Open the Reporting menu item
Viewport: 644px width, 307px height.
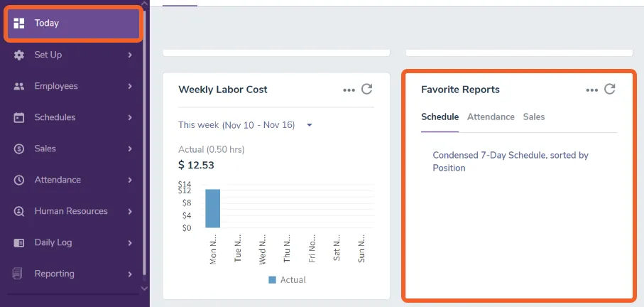click(x=74, y=274)
